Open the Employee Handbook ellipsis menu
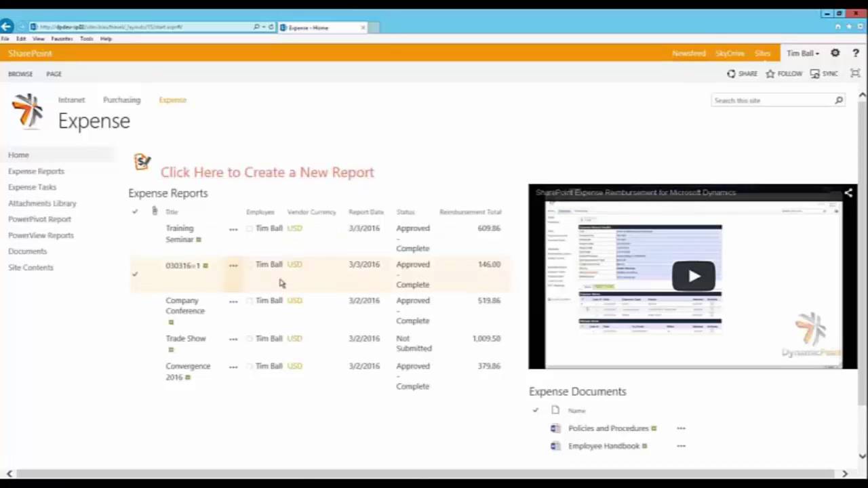 click(681, 445)
